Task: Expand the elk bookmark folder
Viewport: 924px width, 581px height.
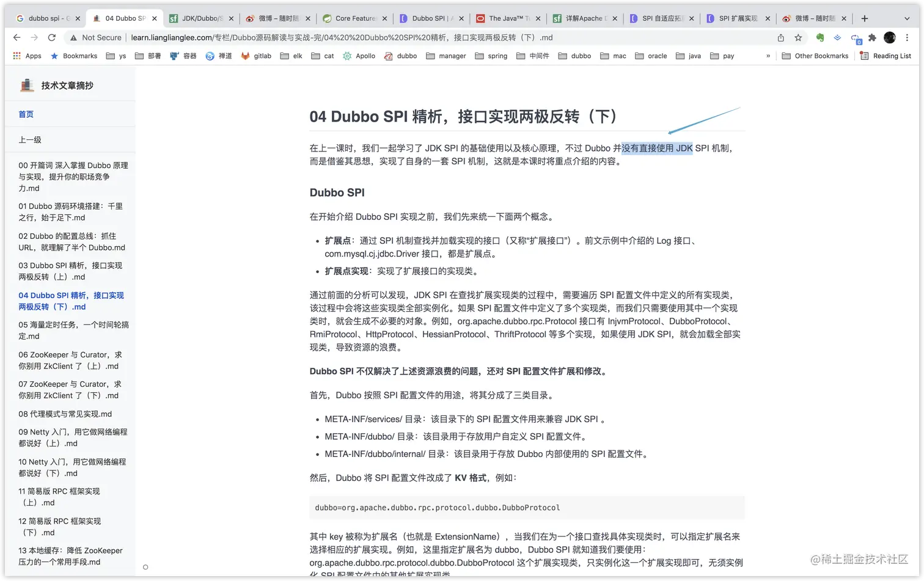Action: [291, 56]
